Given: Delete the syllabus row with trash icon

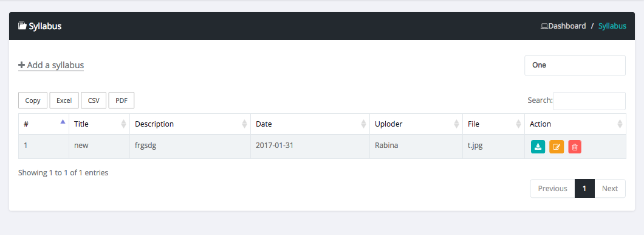Looking at the screenshot, I should tap(575, 147).
